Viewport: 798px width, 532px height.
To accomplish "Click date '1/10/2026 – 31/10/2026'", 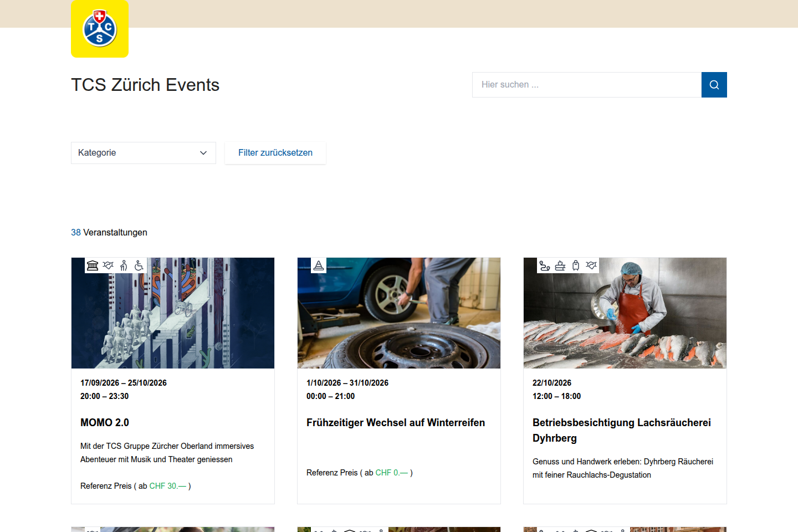I will [347, 383].
